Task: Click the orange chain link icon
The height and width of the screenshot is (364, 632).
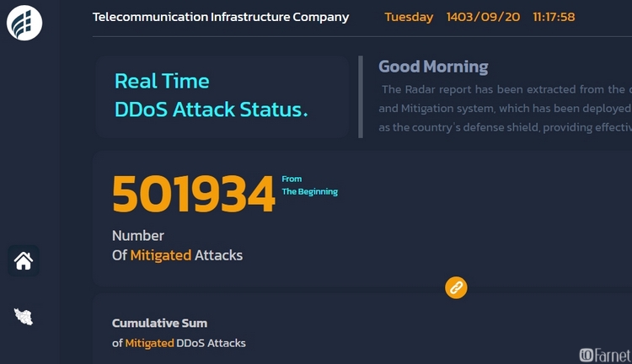Action: pyautogui.click(x=456, y=287)
